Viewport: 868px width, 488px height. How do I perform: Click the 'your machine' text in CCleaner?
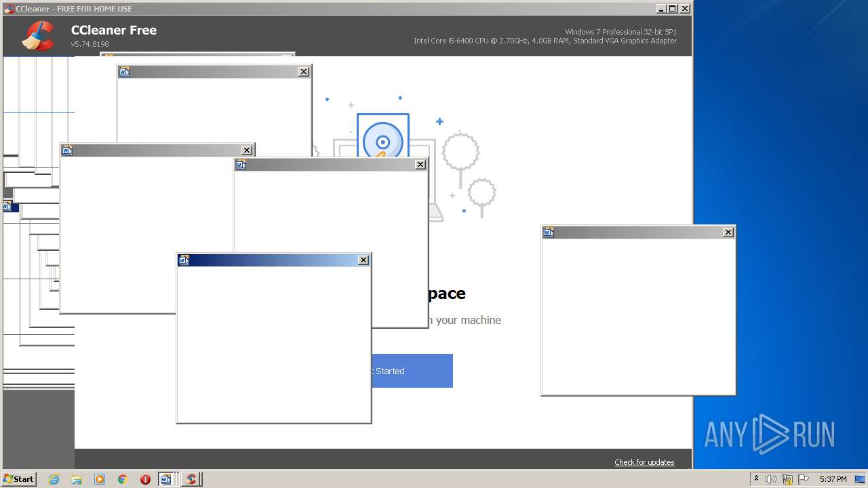(469, 320)
